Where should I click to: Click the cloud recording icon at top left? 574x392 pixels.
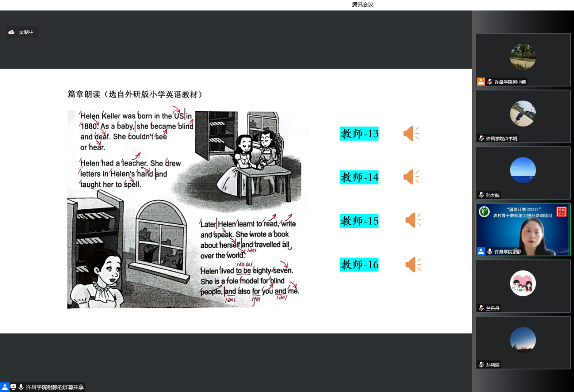11,32
